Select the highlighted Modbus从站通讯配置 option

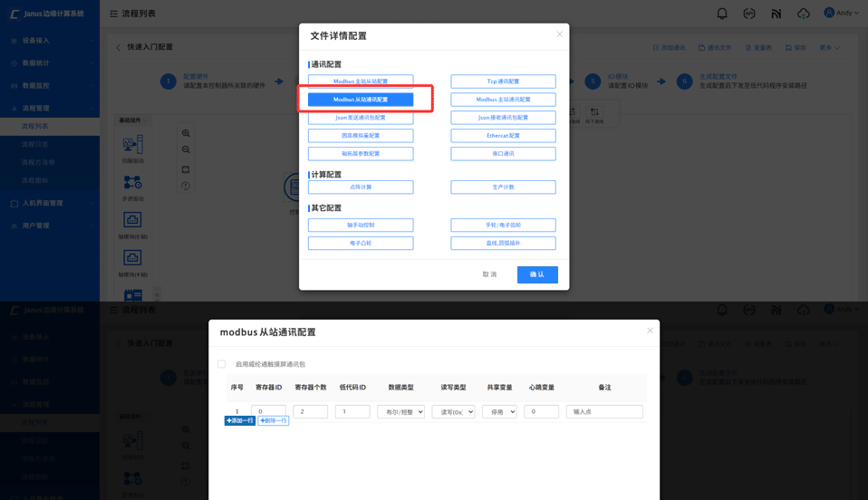pyautogui.click(x=361, y=100)
